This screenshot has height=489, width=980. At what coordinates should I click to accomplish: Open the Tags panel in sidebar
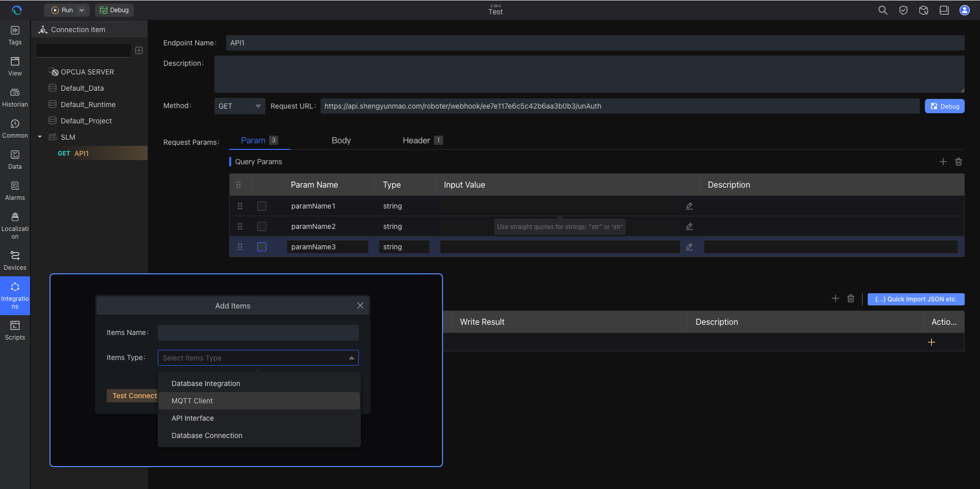pos(15,36)
